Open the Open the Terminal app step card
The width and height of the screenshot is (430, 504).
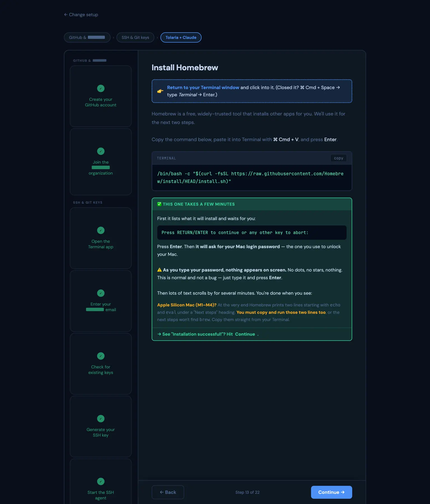pos(101,238)
